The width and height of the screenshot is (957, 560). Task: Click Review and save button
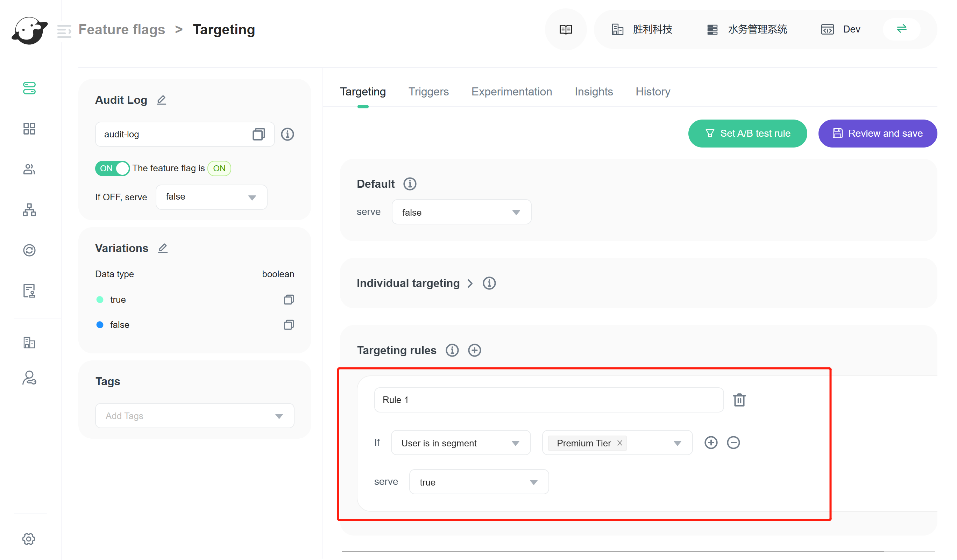(878, 134)
